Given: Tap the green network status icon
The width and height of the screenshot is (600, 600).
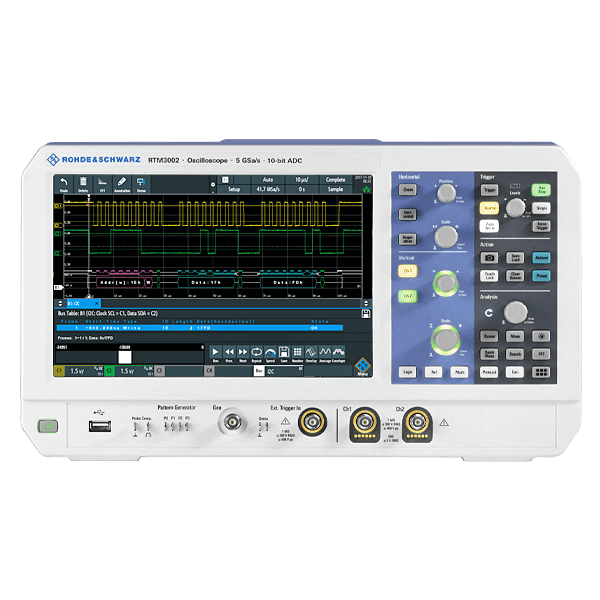Looking at the screenshot, I should [x=367, y=189].
